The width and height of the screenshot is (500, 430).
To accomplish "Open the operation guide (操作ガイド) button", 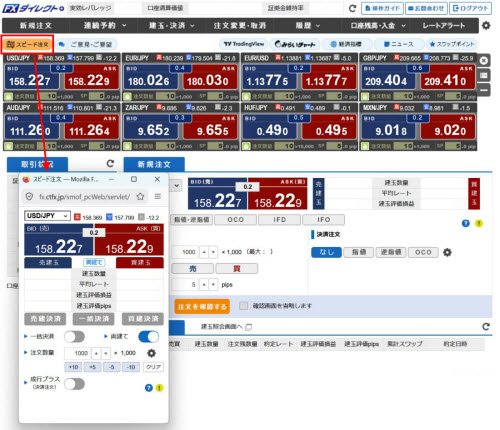I will click(382, 8).
